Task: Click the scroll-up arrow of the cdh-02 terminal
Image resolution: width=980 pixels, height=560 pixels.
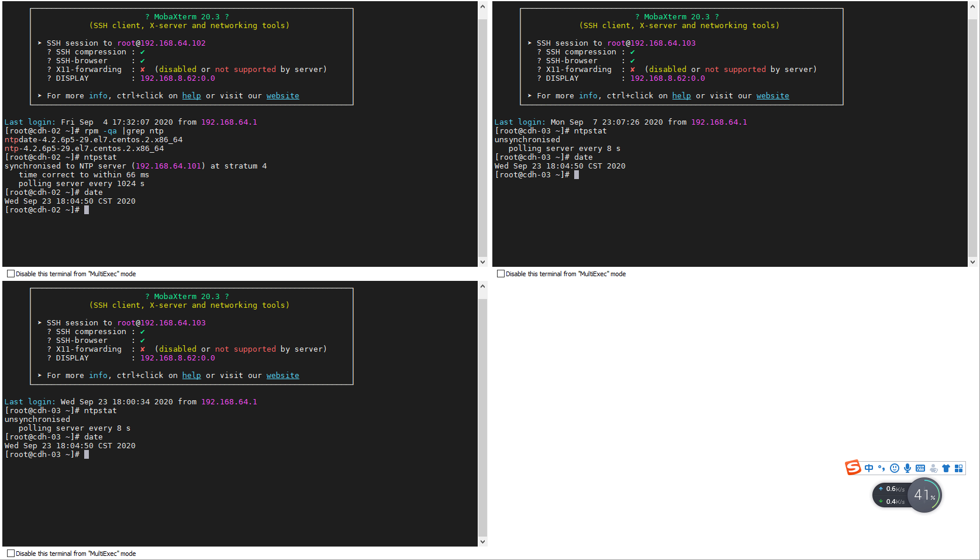Action: coord(482,7)
